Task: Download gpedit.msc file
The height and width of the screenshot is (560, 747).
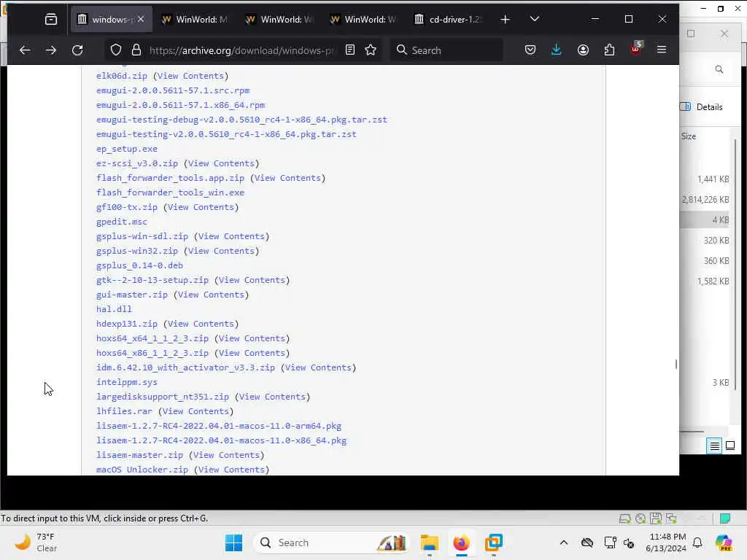Action: pyautogui.click(x=122, y=222)
